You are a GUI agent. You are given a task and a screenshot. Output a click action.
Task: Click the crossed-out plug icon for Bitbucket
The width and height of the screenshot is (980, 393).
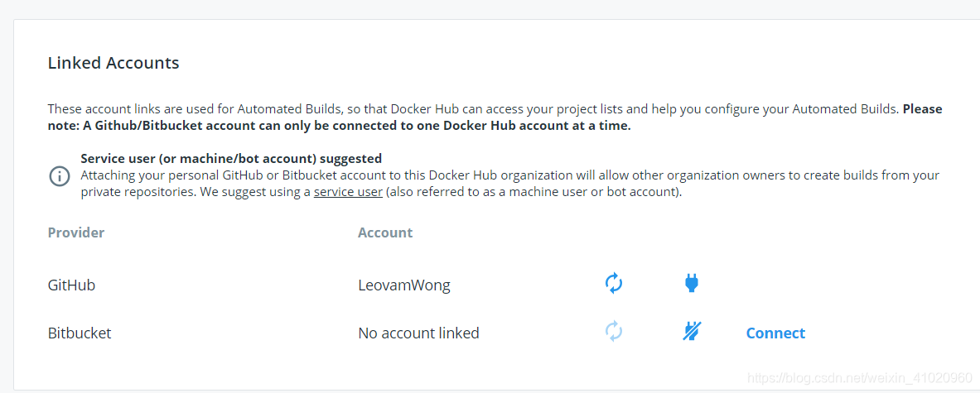(691, 331)
